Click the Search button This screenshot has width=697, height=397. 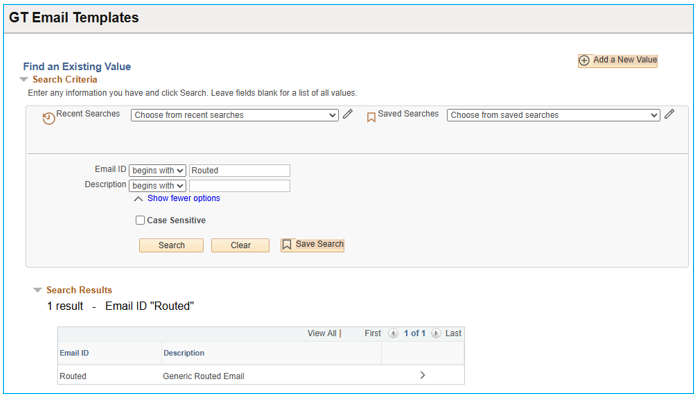(x=171, y=245)
